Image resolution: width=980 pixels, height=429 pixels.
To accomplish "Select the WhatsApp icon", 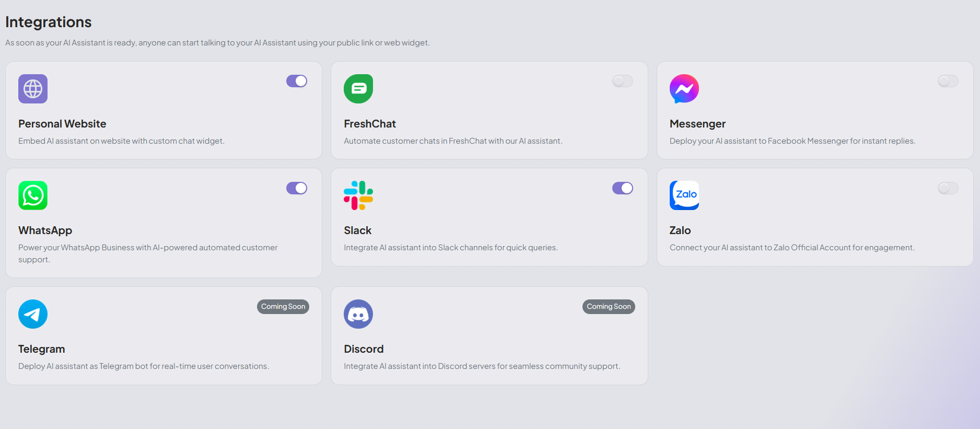I will (32, 195).
